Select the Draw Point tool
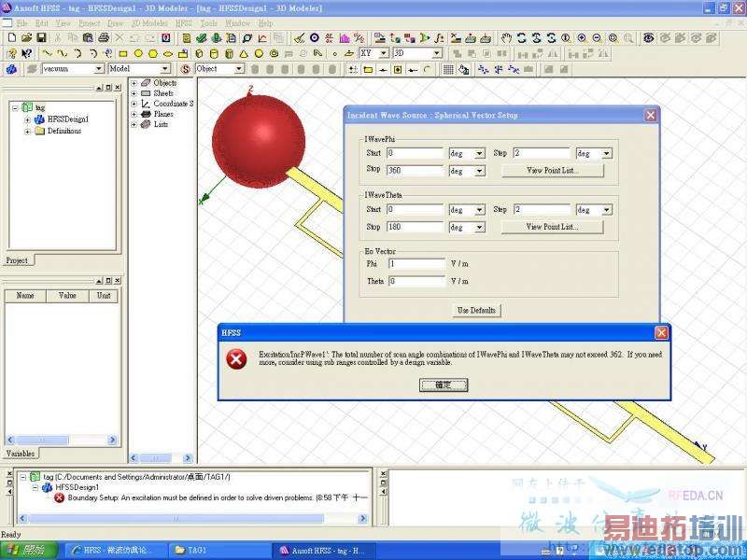The width and height of the screenshot is (747, 560). pyautogui.click(x=335, y=54)
